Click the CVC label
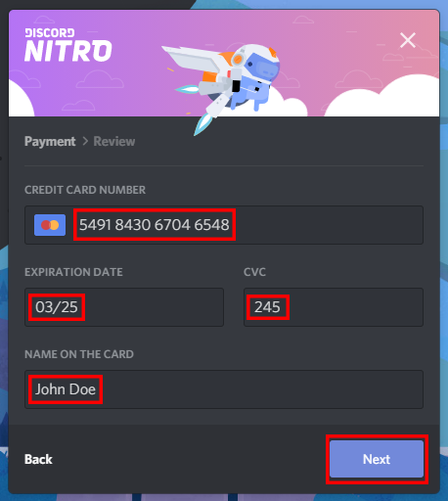The height and width of the screenshot is (501, 448). tap(254, 272)
